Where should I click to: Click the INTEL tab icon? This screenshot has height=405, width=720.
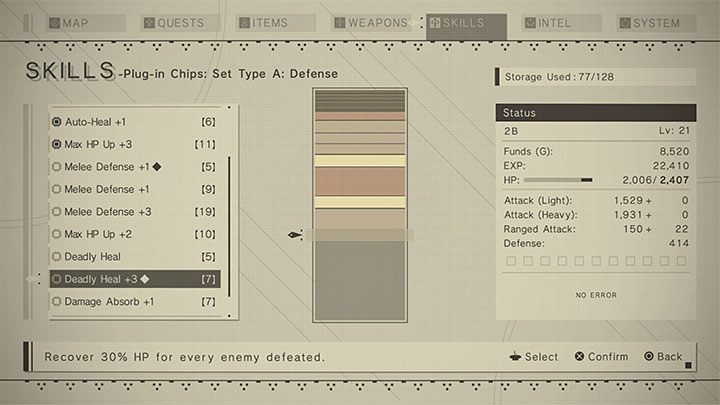point(530,23)
